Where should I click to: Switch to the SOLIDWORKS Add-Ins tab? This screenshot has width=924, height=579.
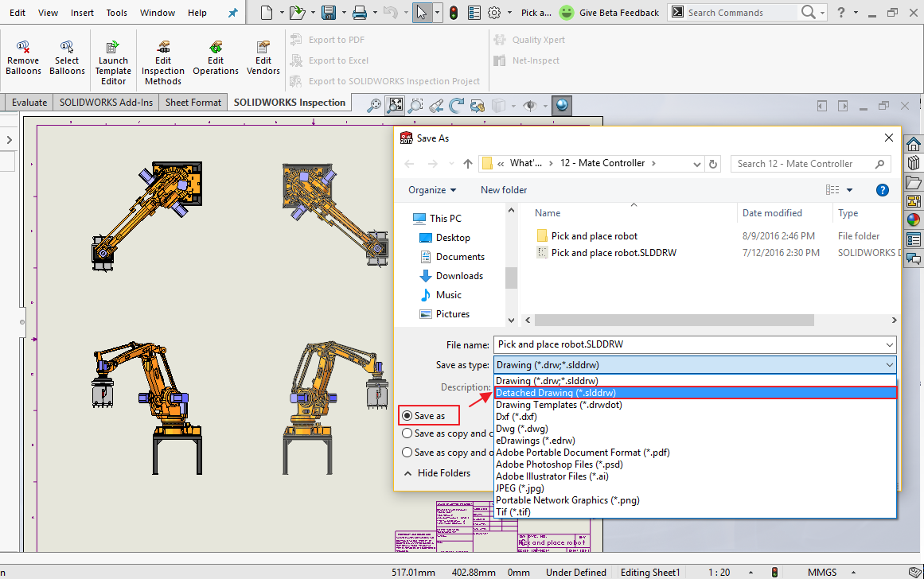(106, 103)
